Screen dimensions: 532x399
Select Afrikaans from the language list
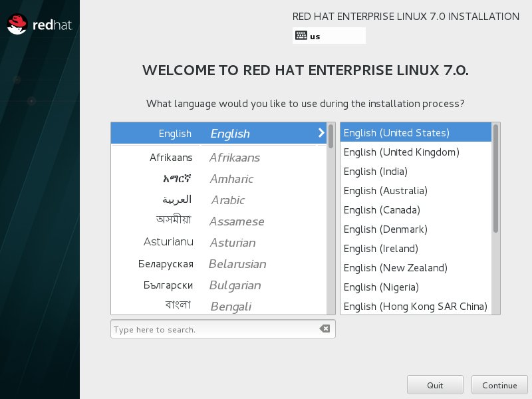tap(219, 158)
